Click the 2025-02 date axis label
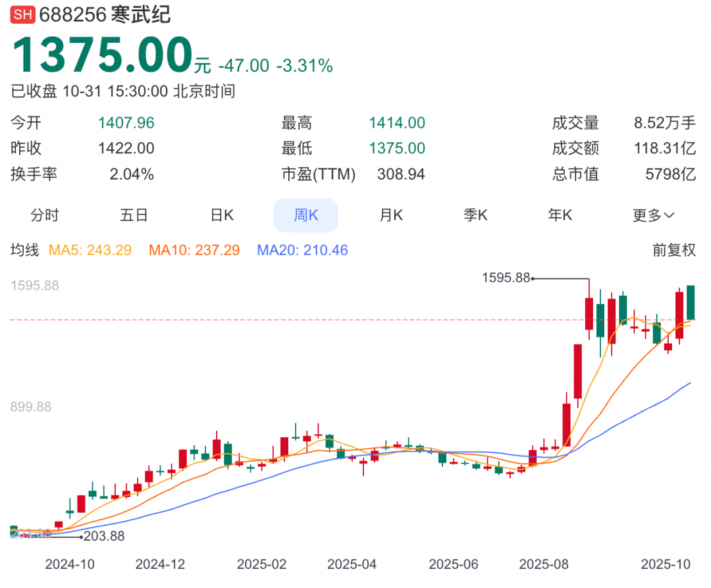 [x=261, y=564]
